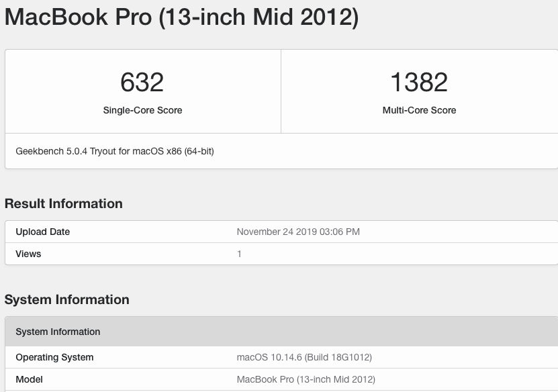
Task: Click the Result Information section heading
Action: pyautogui.click(x=64, y=203)
